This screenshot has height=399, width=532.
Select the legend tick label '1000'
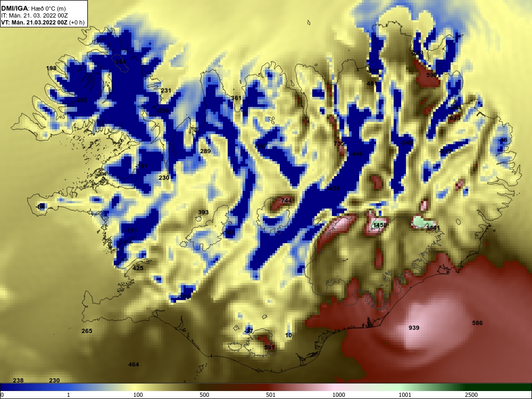click(338, 395)
